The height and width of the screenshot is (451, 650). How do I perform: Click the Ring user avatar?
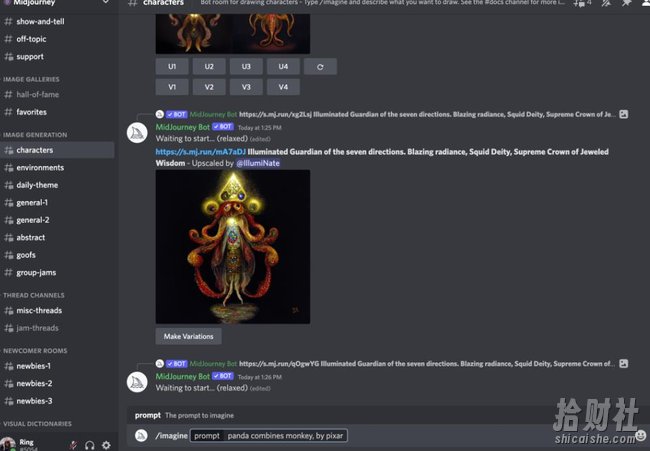coord(7,444)
